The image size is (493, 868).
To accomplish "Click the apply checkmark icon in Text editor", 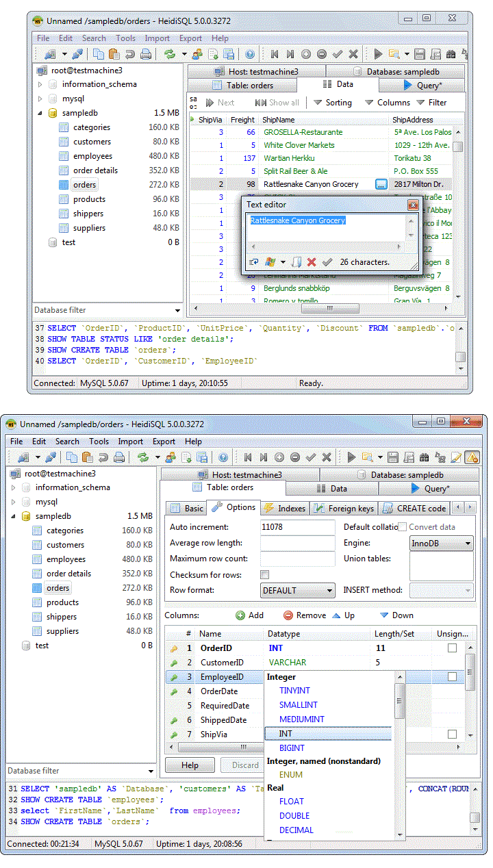I will [x=327, y=262].
